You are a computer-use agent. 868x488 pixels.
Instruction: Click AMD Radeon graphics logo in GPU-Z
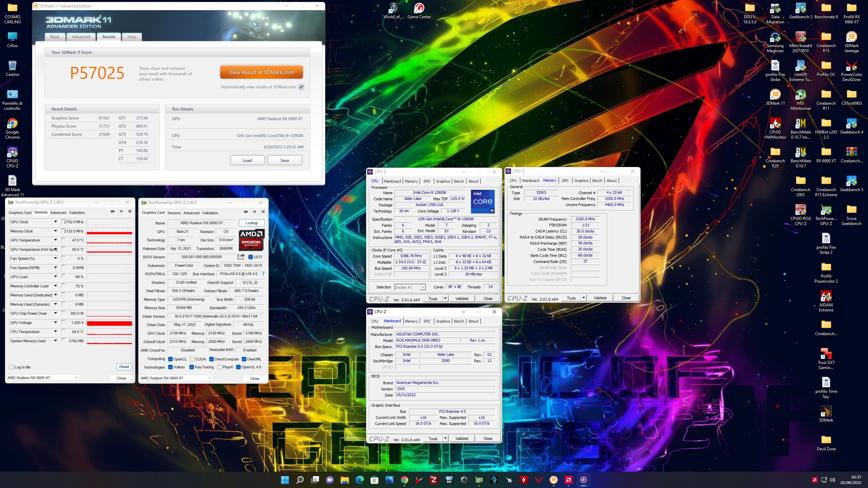251,239
